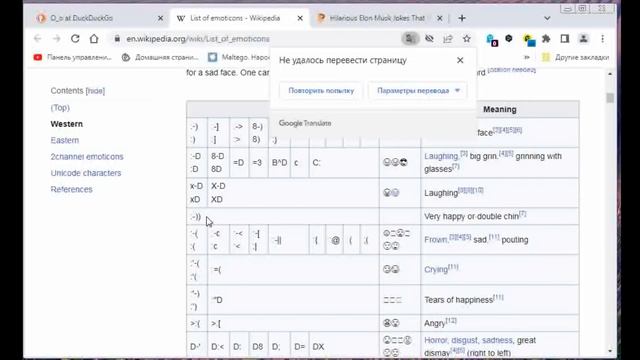Dismiss the translate popup with X
640x360 pixels.
460,60
